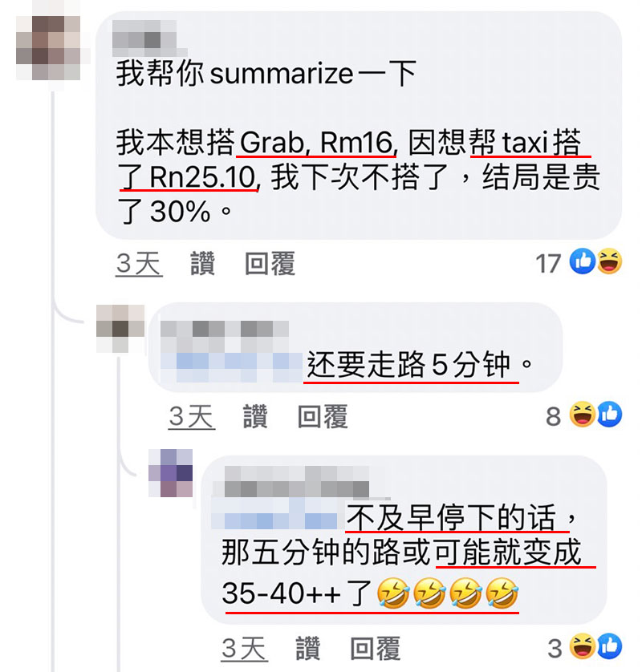The image size is (642, 672).
Task: Click the thumbs-up icon on the 8-reaction reply
Action: (x=609, y=415)
